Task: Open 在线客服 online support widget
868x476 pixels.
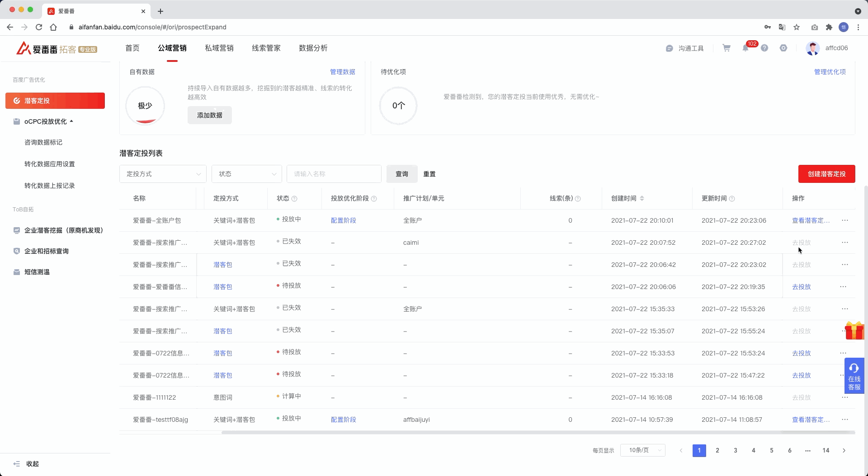Action: click(x=854, y=376)
